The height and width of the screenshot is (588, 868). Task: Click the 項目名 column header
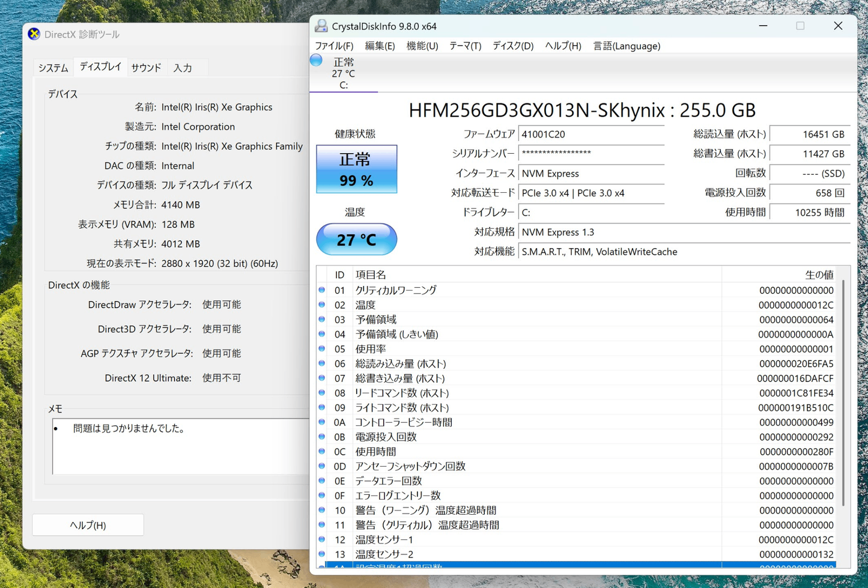pyautogui.click(x=536, y=274)
